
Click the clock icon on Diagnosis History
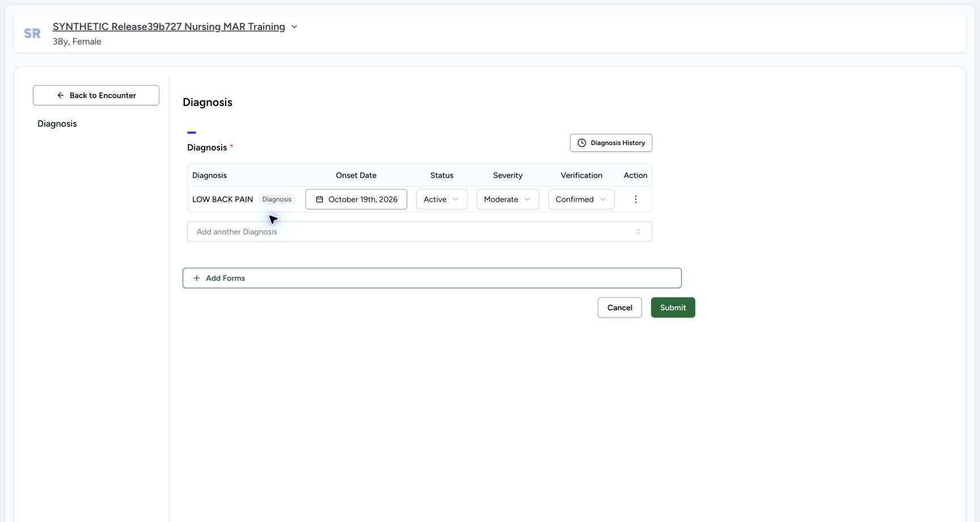[581, 143]
